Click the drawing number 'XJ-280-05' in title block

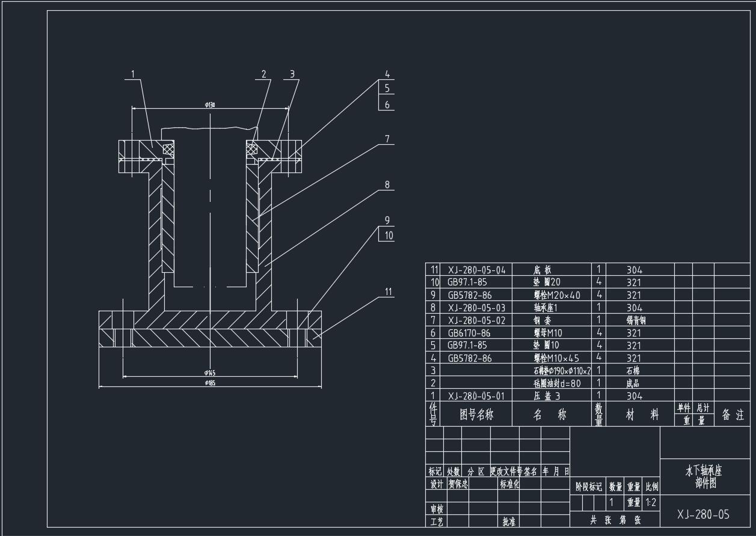point(703,514)
